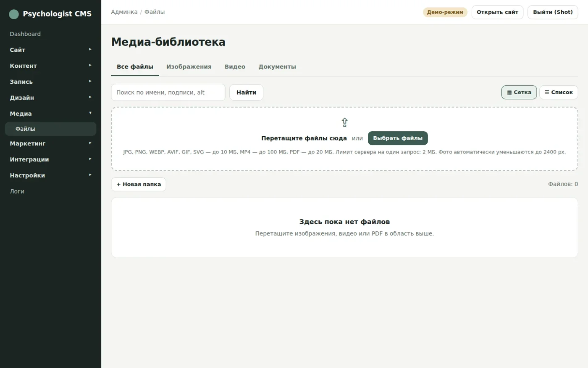Screen dimensions: 588x368
Task: Open Логи in the sidebar
Action: click(50, 191)
